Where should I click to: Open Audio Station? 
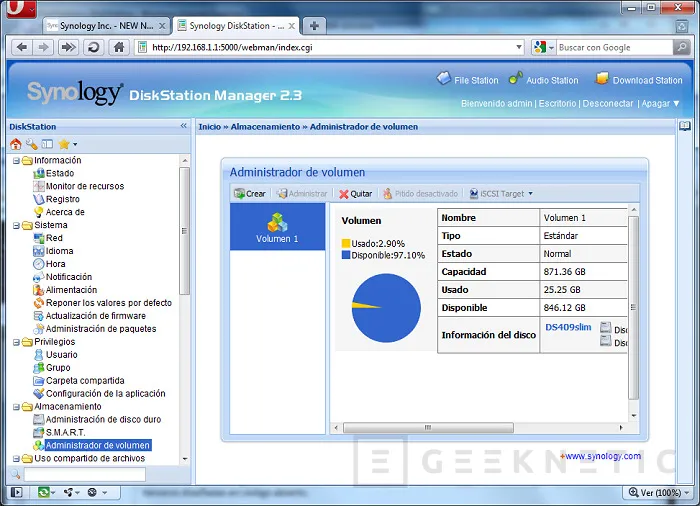point(543,79)
